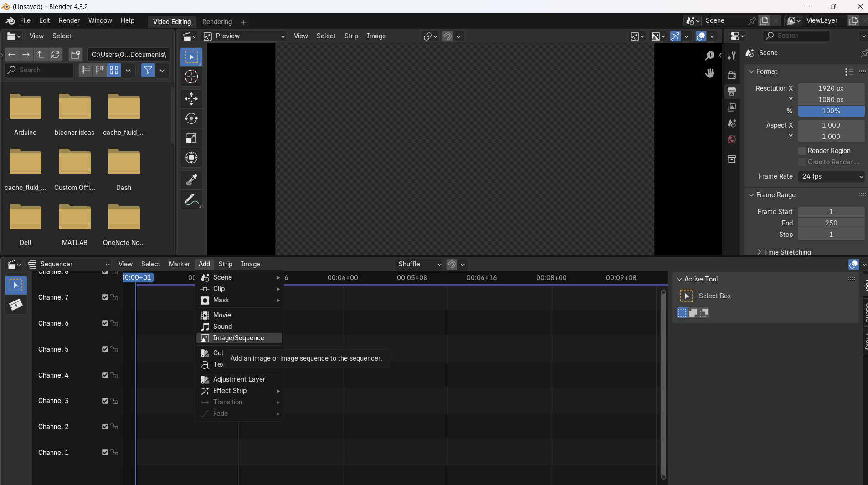Select the Sample color eyedropper tool

(191, 180)
